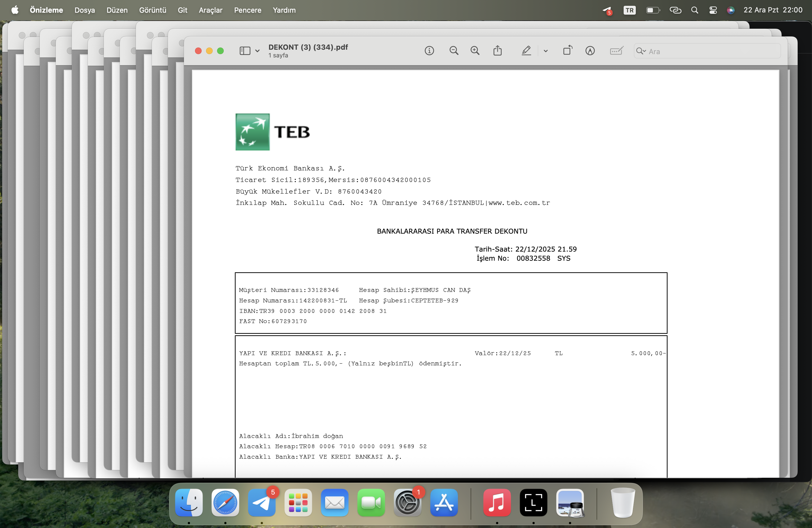The width and height of the screenshot is (812, 528).
Task: Click the Müşteri Numarası:33128346 text
Action: [289, 290]
